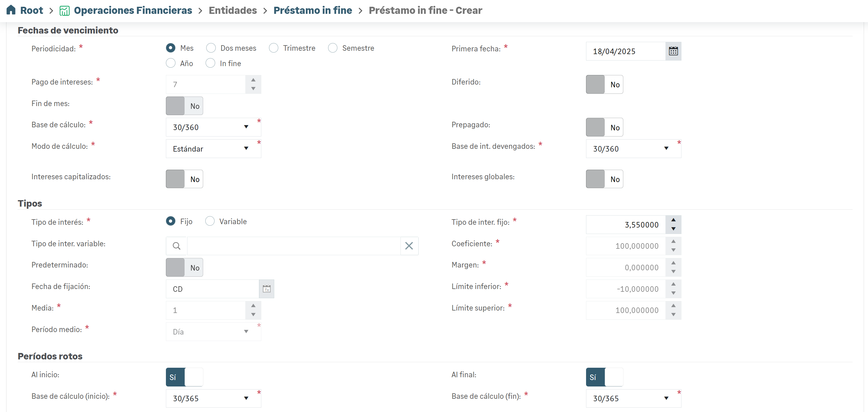868x412 pixels.
Task: Go to Préstamo in fine breadcrumb
Action: pos(312,10)
